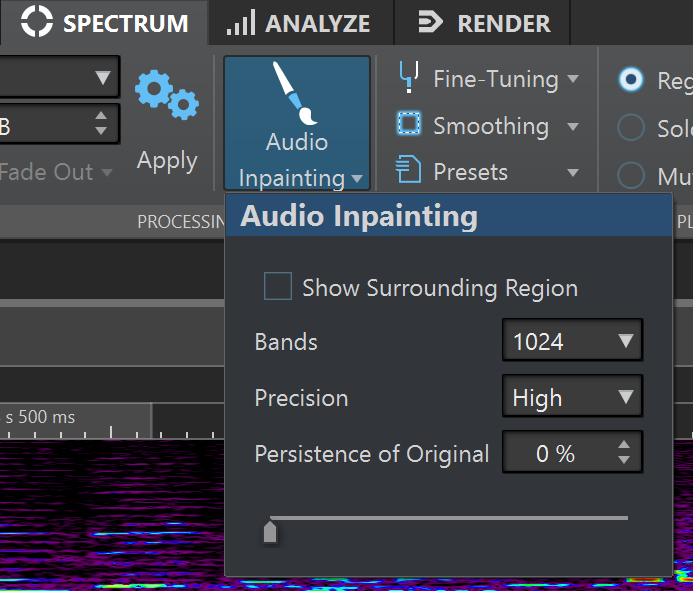Decrease Persistence of Original with down arrow
The image size is (693, 591).
point(624,460)
